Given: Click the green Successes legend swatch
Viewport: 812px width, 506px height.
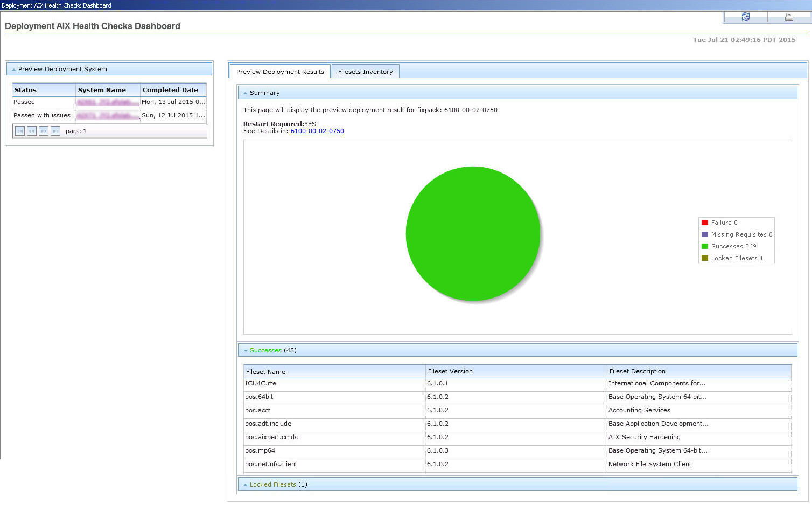Looking at the screenshot, I should tap(705, 246).
